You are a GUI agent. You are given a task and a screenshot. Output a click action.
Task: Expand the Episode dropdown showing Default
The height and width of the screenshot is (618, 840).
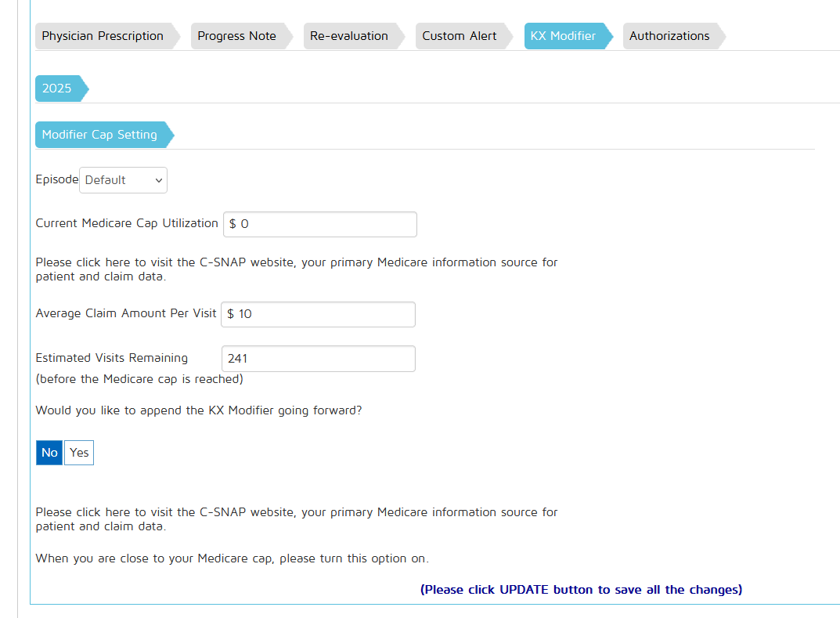pos(123,180)
